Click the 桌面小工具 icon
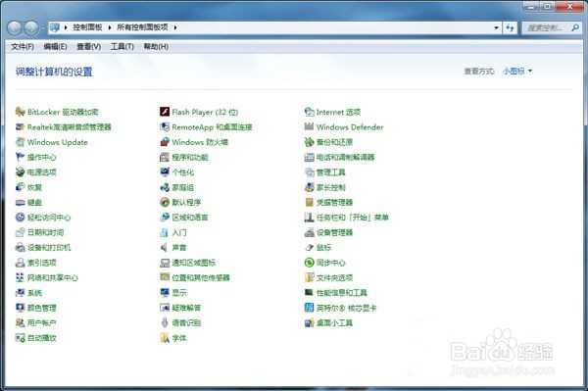Image resolution: width=588 pixels, height=391 pixels. pos(309,322)
